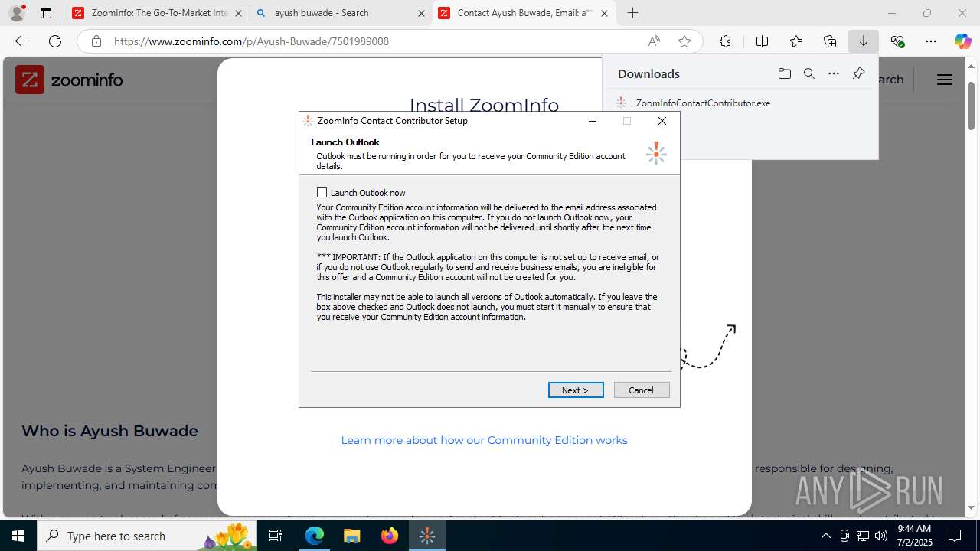Screen dimensions: 980x551
Task: Add page to favorites star icon
Action: click(x=684, y=41)
